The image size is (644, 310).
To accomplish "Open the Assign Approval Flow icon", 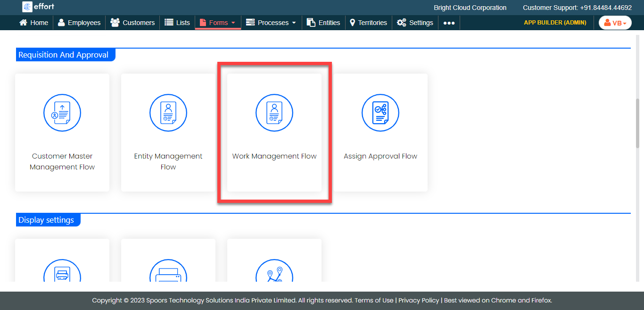I will point(380,113).
